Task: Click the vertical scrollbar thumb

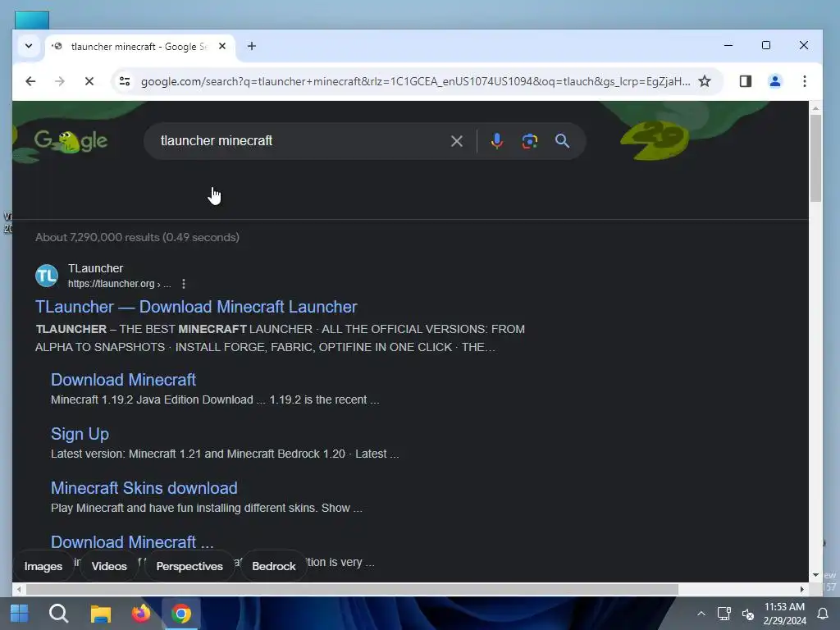Action: 815,158
